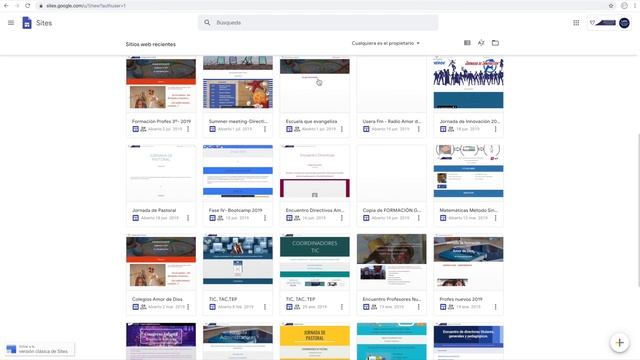Open the Formación Profes 3º- 2019 thumbnail
This screenshot has height=360, width=640.
(161, 84)
